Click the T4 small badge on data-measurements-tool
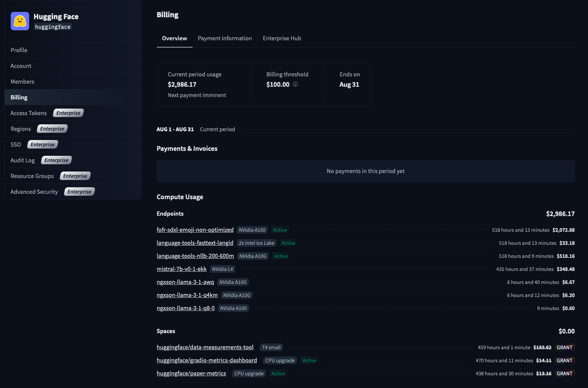Viewport: 588px width, 388px height. [271, 347]
